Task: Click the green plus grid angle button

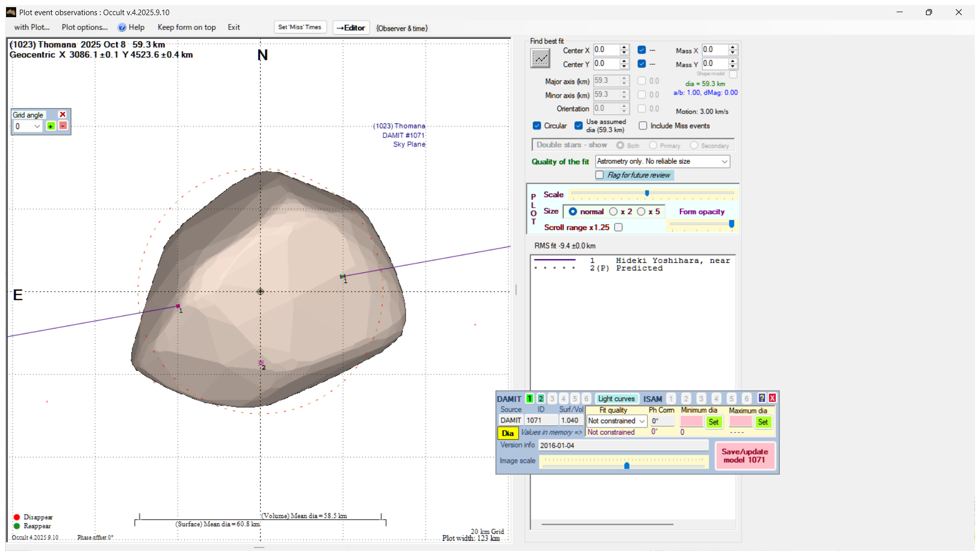Action: tap(51, 126)
